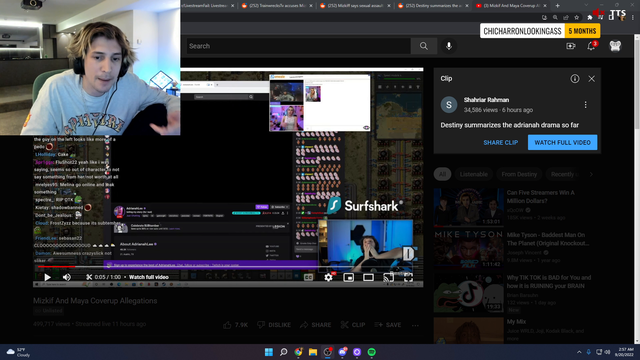Switch to Mizkif says sexual assault tab

[355, 6]
